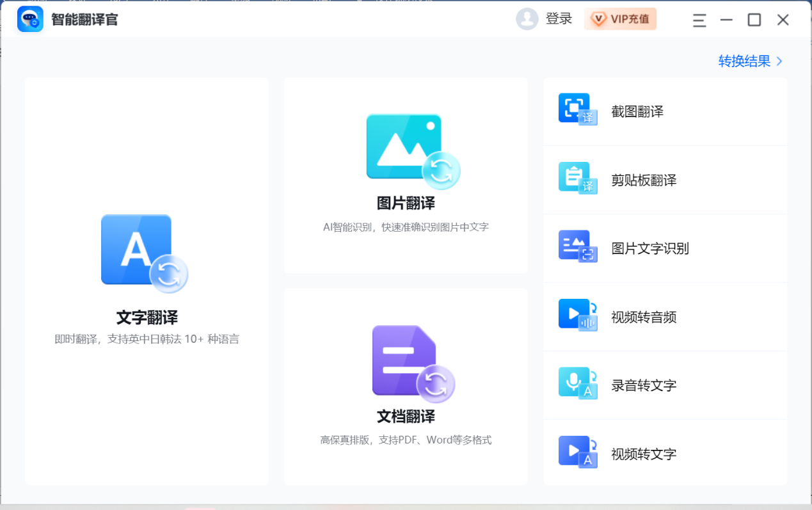The height and width of the screenshot is (510, 812).
Task: Click the 视频转音频 icon
Action: 578,315
